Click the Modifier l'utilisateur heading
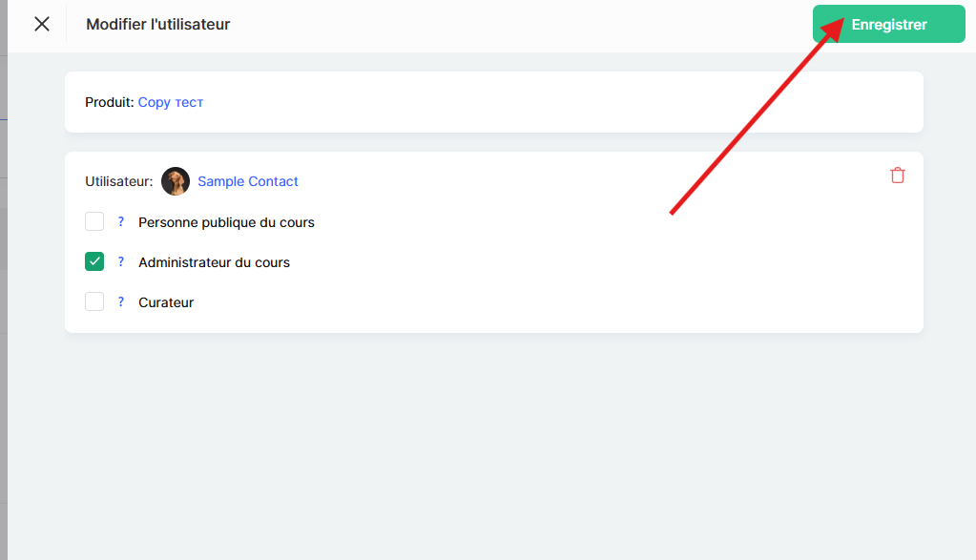Screen dimensions: 976x560 pyautogui.click(x=158, y=24)
